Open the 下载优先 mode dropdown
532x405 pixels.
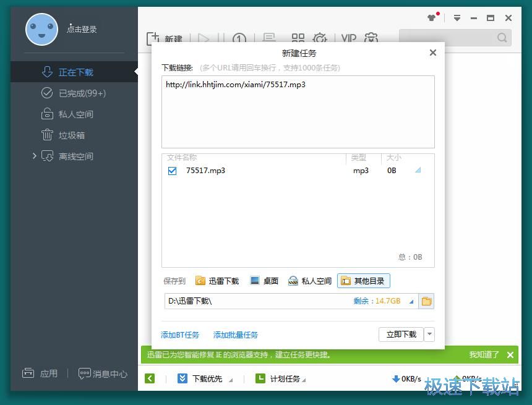click(x=205, y=378)
